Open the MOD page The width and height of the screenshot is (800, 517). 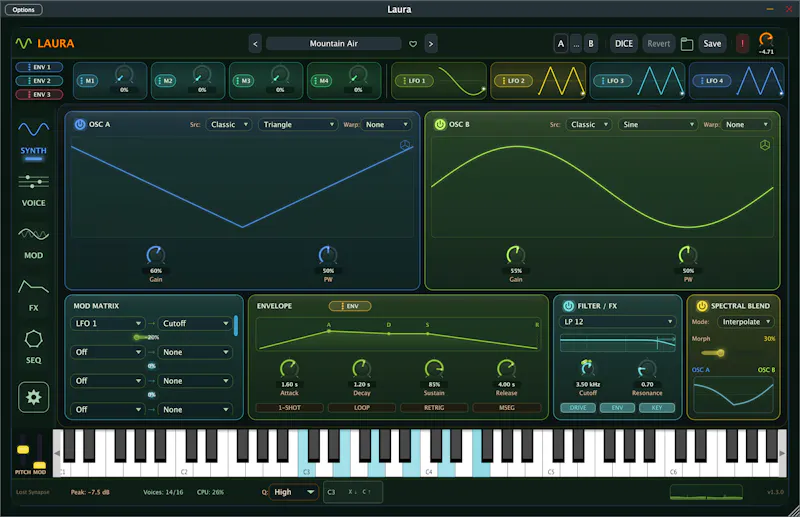tap(33, 243)
